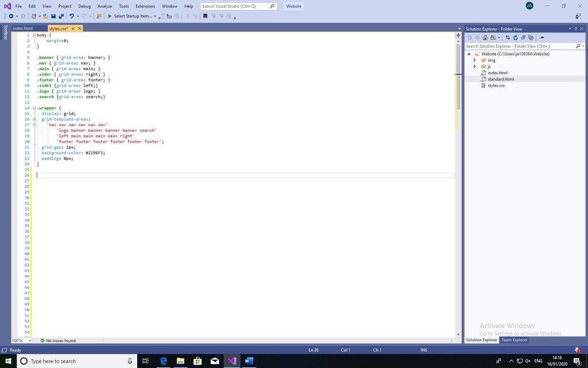588x368 pixels.
Task: Open File Explorer from the taskbar
Action: [180, 361]
